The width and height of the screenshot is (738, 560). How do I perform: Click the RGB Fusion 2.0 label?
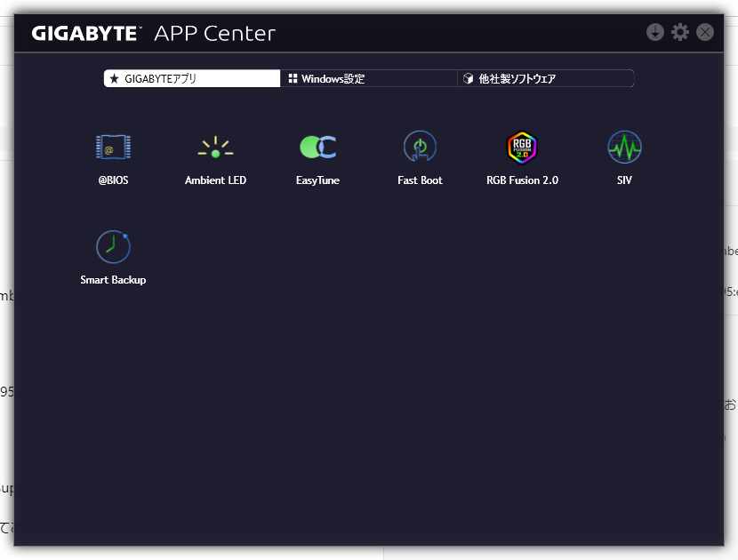[x=522, y=180]
